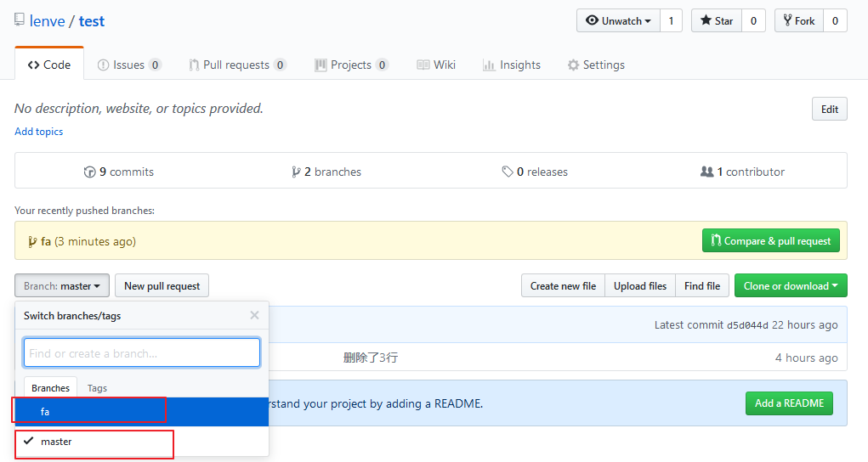Click the repository book icon beside lenve

[x=20, y=20]
